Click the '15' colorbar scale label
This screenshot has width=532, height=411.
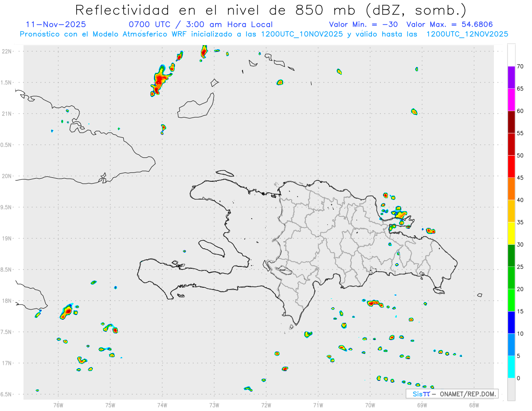(520, 311)
